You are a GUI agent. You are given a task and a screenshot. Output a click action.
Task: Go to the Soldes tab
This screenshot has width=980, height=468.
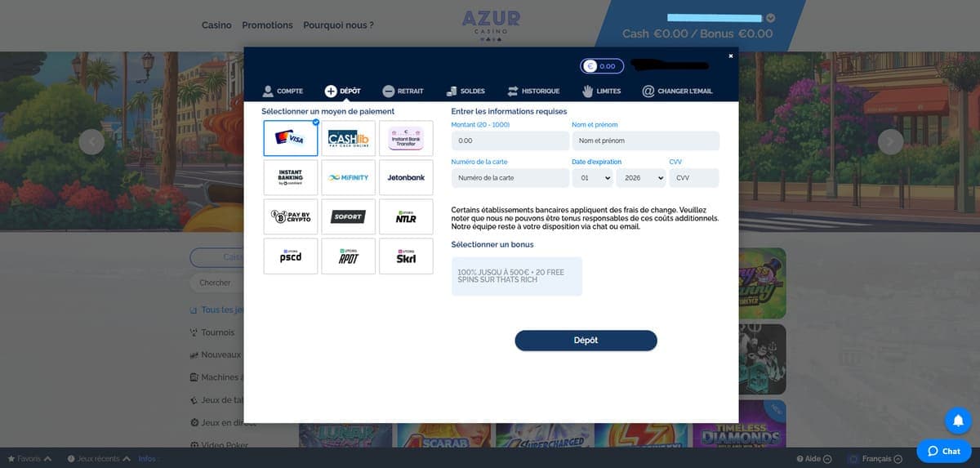[465, 91]
